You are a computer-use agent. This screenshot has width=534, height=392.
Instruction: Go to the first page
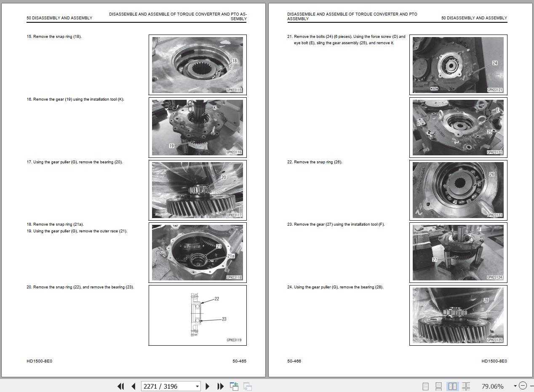120,386
